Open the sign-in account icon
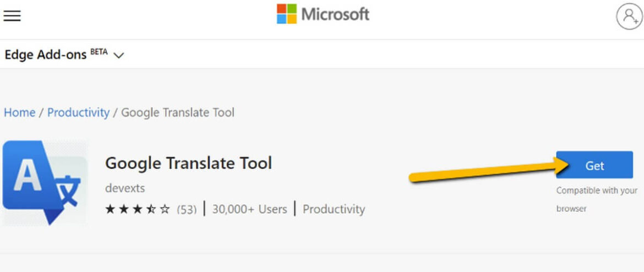Viewport: 644px width, 272px height. click(x=629, y=17)
